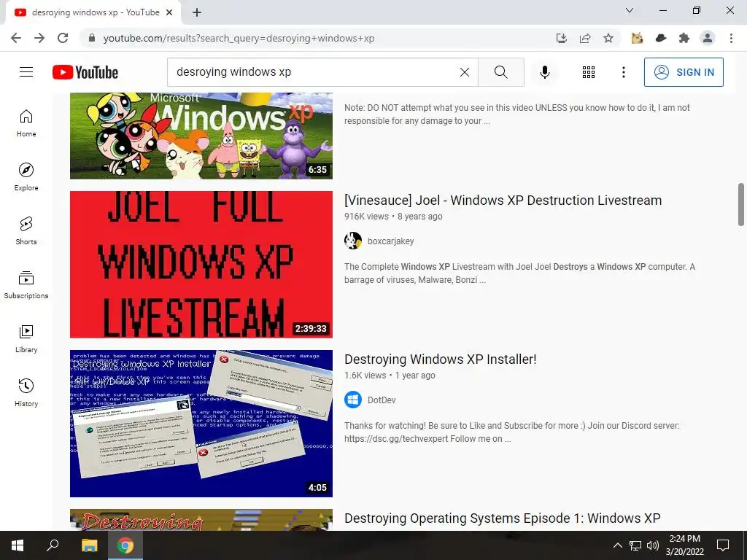
Task: Bookmark this page with the star
Action: [x=608, y=38]
